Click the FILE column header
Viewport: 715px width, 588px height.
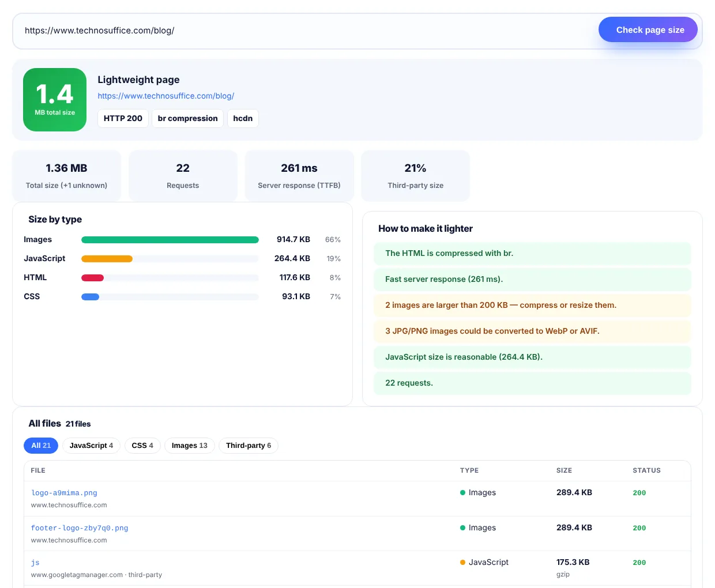38,470
